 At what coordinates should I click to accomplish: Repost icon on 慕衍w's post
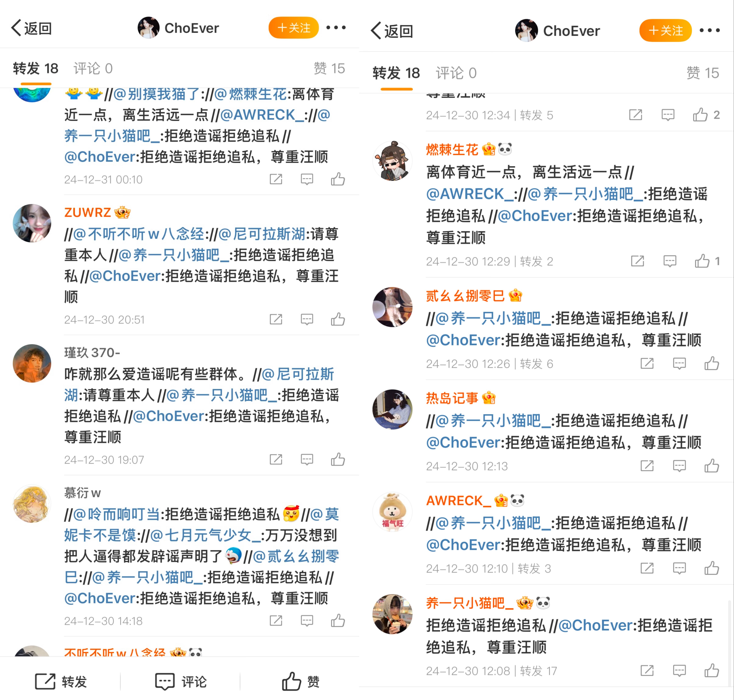[276, 621]
